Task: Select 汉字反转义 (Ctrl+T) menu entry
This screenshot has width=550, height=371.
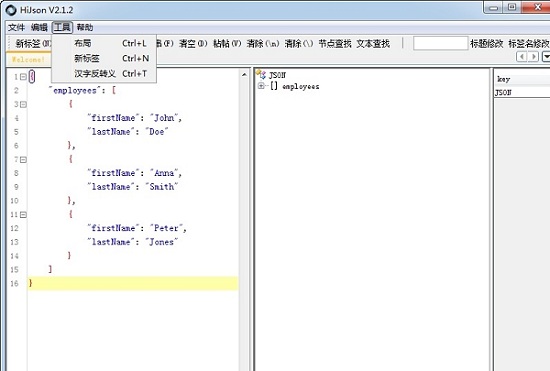Action: [x=104, y=74]
